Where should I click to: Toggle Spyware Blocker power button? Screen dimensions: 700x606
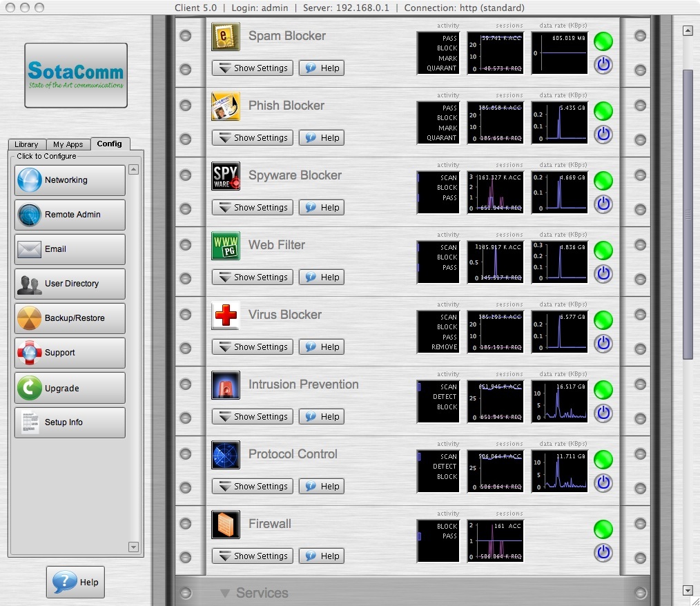click(x=603, y=204)
